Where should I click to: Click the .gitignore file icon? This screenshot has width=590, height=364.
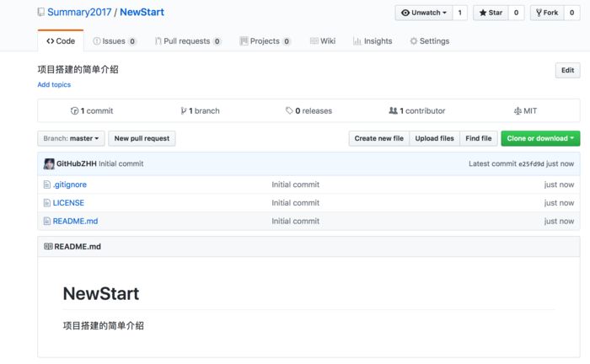[47, 185]
